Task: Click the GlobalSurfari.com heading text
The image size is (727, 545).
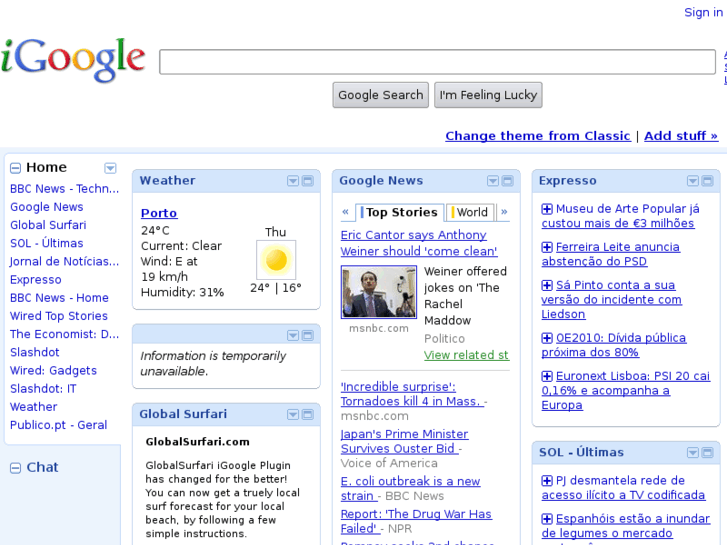Action: pos(198,442)
